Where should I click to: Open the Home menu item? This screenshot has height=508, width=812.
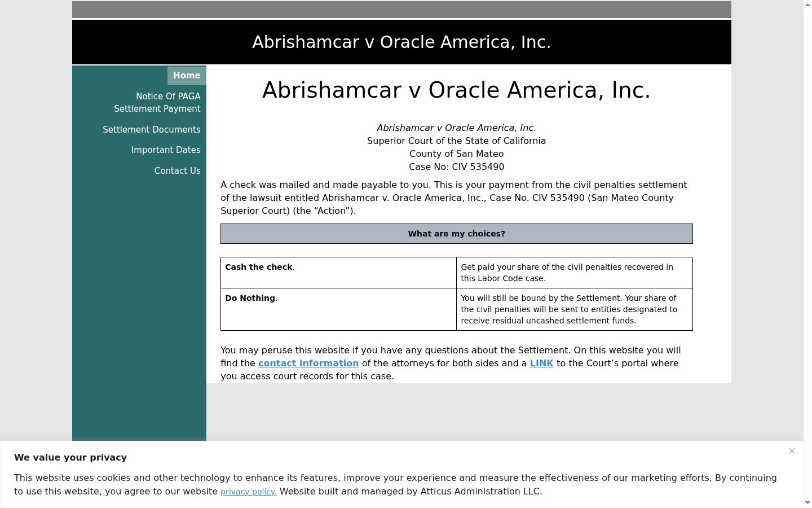[187, 76]
